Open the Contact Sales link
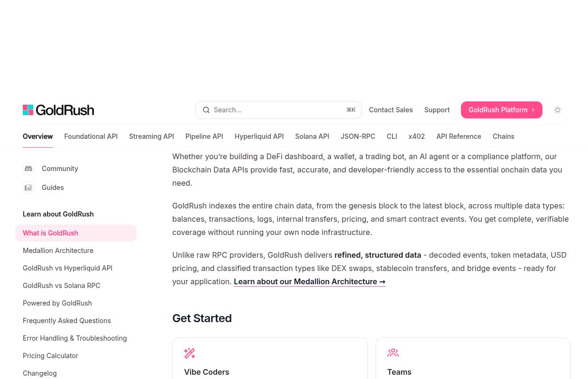Screen dimensions: 588x379 click(391, 110)
